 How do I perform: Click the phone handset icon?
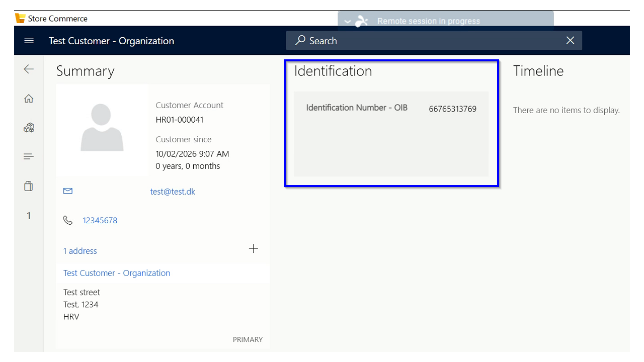(68, 220)
